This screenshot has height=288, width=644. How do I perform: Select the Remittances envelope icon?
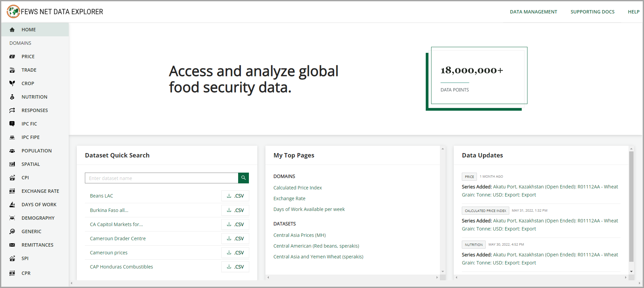pyautogui.click(x=12, y=245)
